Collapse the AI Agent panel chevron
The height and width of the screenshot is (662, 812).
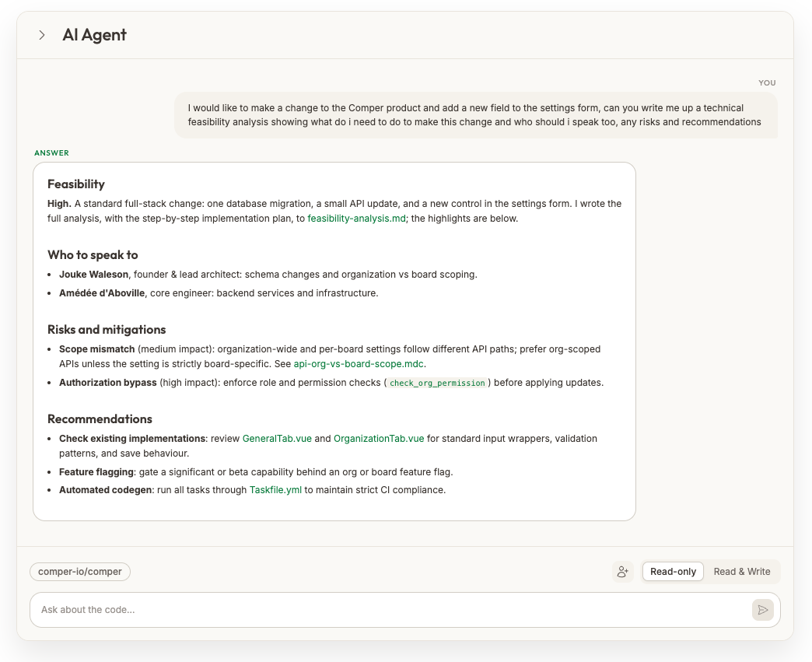pos(42,35)
